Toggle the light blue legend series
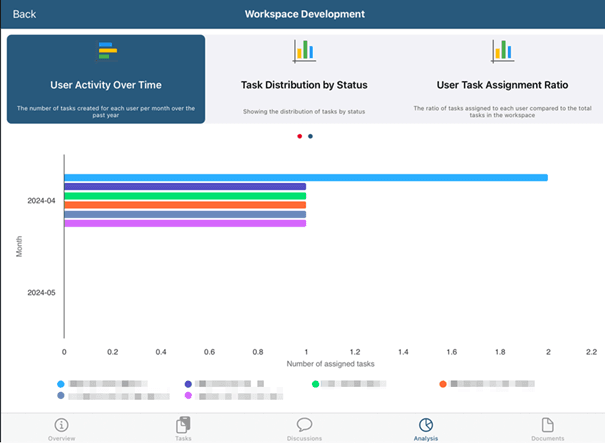This screenshot has width=605, height=443. tap(61, 383)
